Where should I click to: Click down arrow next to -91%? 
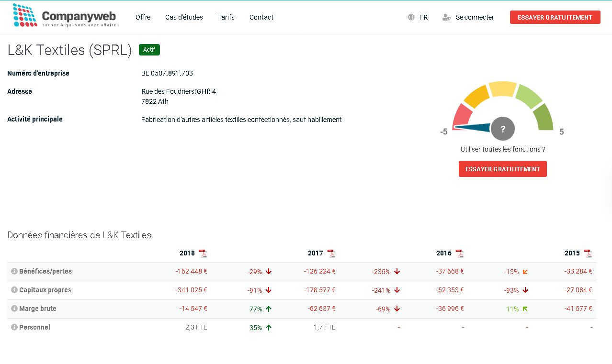click(269, 290)
